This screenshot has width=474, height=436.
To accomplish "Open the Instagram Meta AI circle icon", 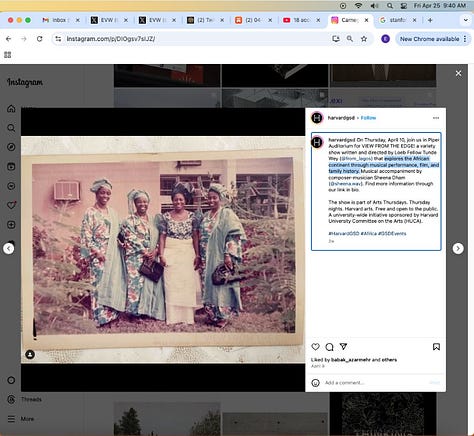I will tap(11, 380).
